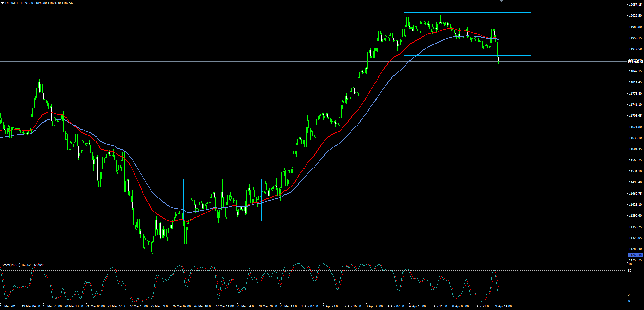Select the lower gray consolidation rectangle's top edge
The image size is (644, 310).
222,179
